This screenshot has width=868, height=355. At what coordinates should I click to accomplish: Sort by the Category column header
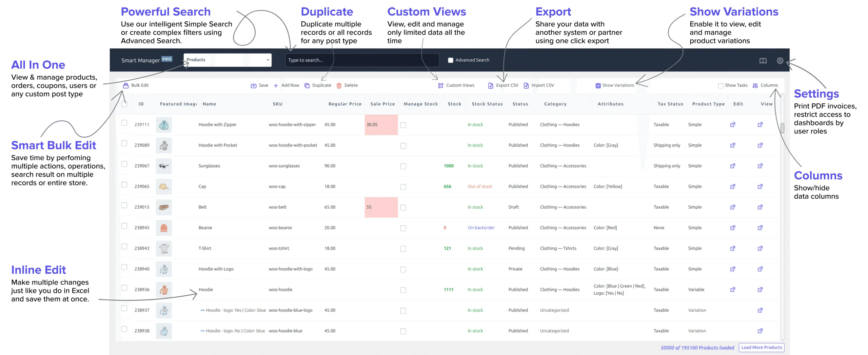555,104
